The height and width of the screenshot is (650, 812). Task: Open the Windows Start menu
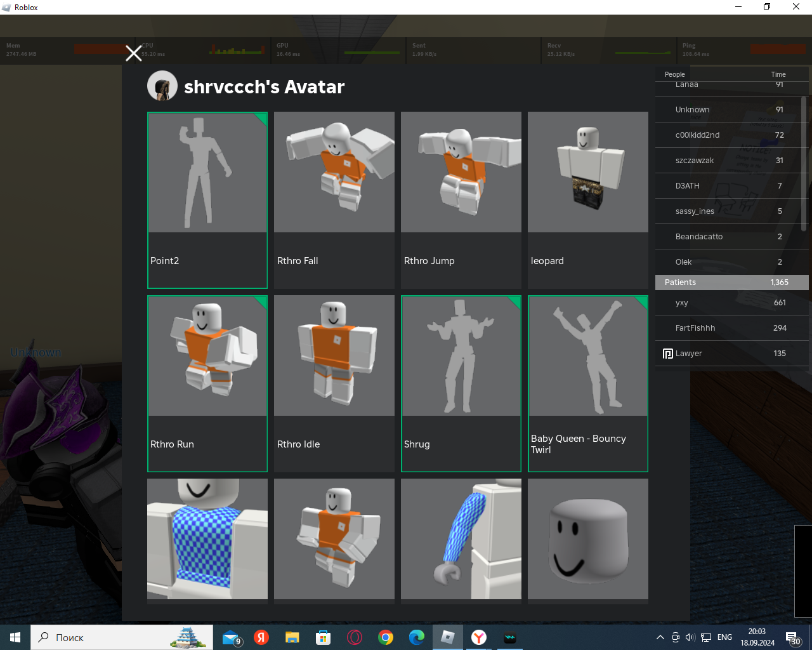pos(15,637)
